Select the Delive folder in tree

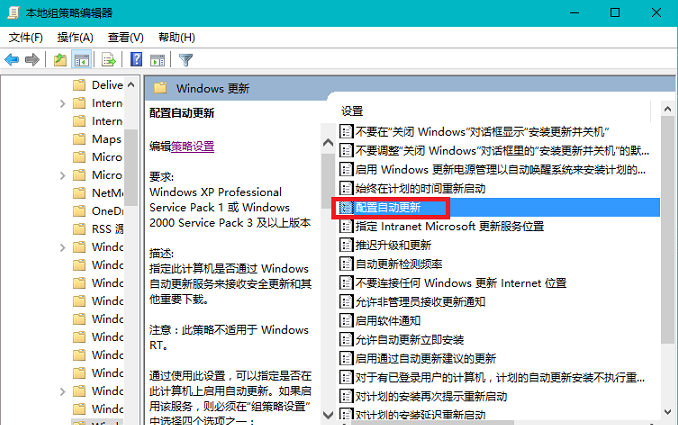(x=107, y=85)
